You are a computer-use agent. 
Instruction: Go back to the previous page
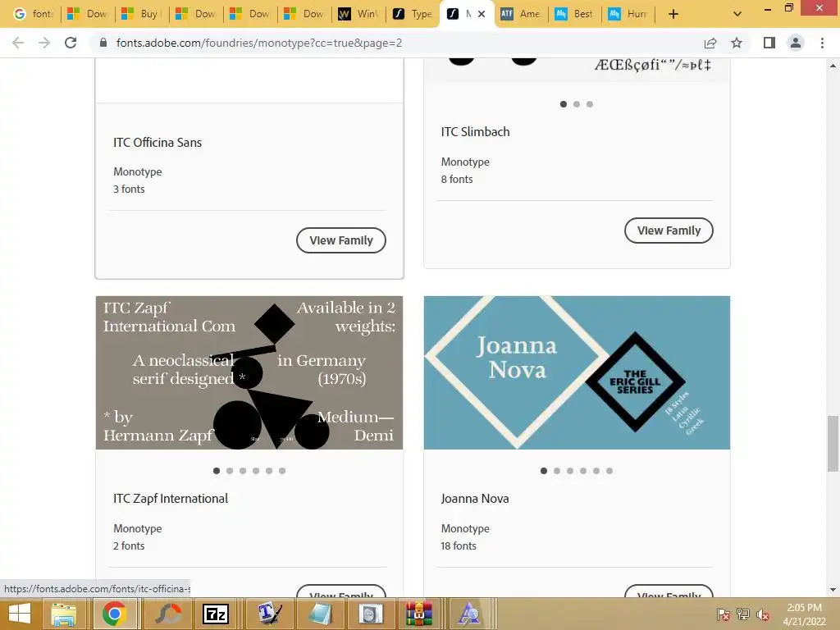pyautogui.click(x=18, y=43)
